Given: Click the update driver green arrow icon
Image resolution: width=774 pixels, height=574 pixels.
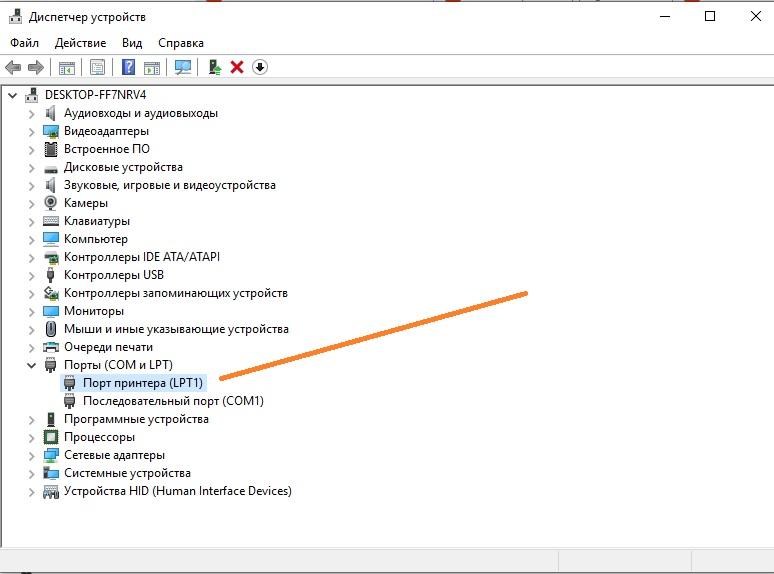Looking at the screenshot, I should [214, 67].
